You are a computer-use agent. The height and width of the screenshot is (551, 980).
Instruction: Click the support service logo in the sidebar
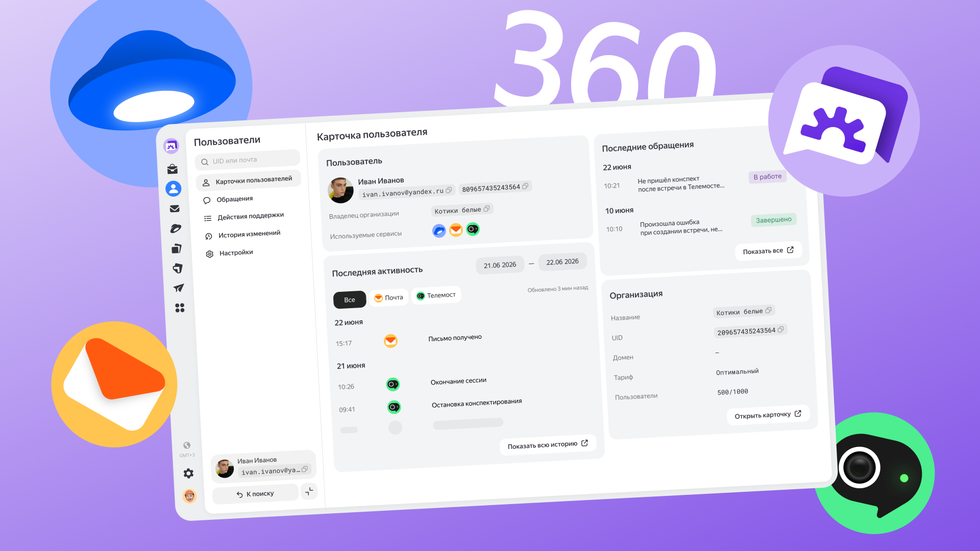tap(171, 146)
